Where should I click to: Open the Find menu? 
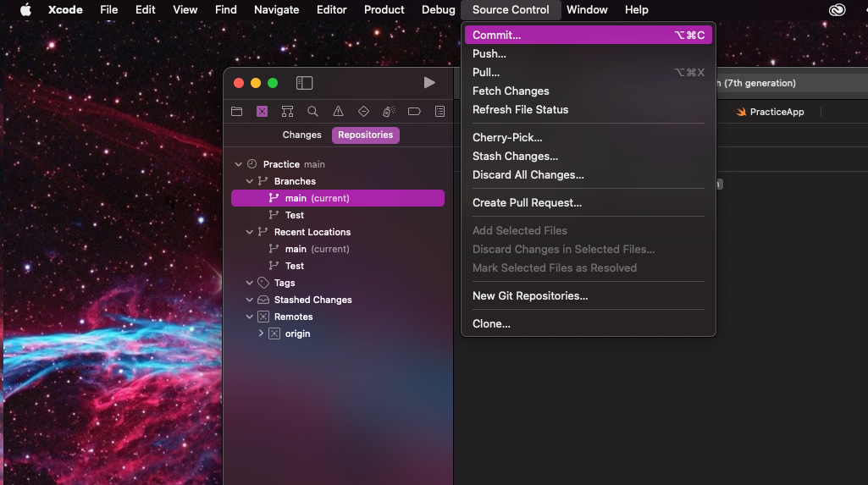pyautogui.click(x=226, y=9)
